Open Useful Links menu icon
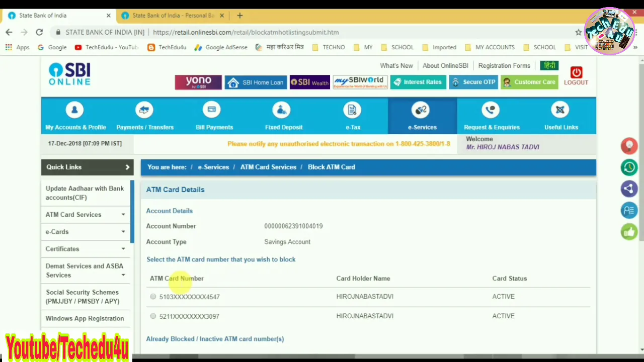 tap(560, 110)
